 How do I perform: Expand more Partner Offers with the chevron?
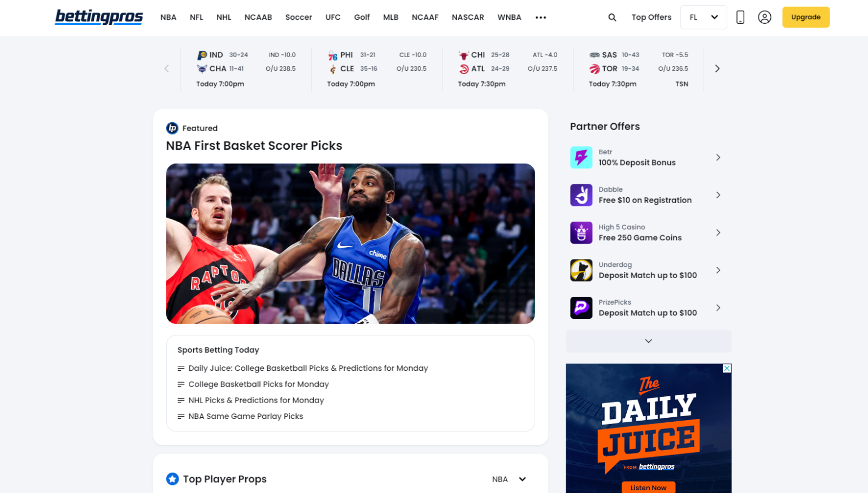(648, 341)
